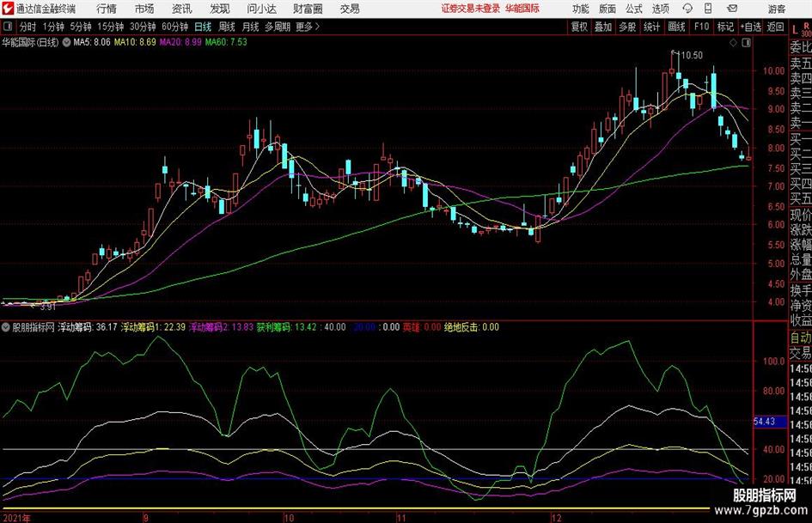Open the 问小达 menu
812x523 pixels.
(261, 9)
